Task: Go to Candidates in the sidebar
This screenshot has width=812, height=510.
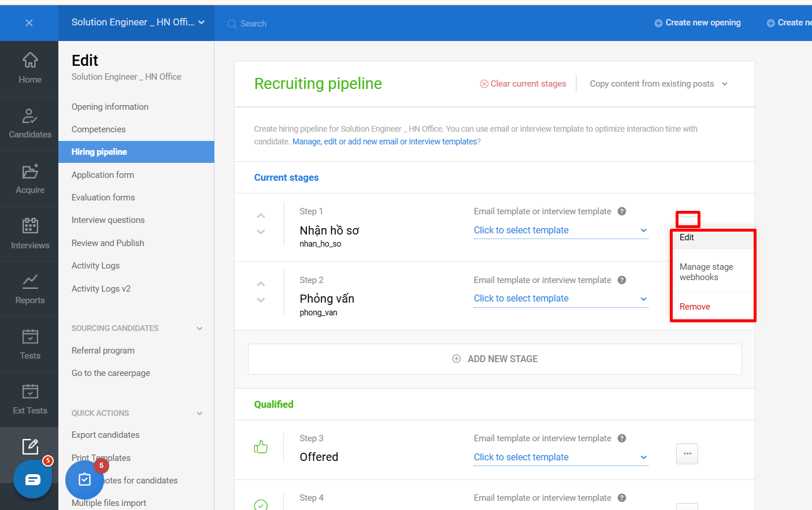Action: 29,124
